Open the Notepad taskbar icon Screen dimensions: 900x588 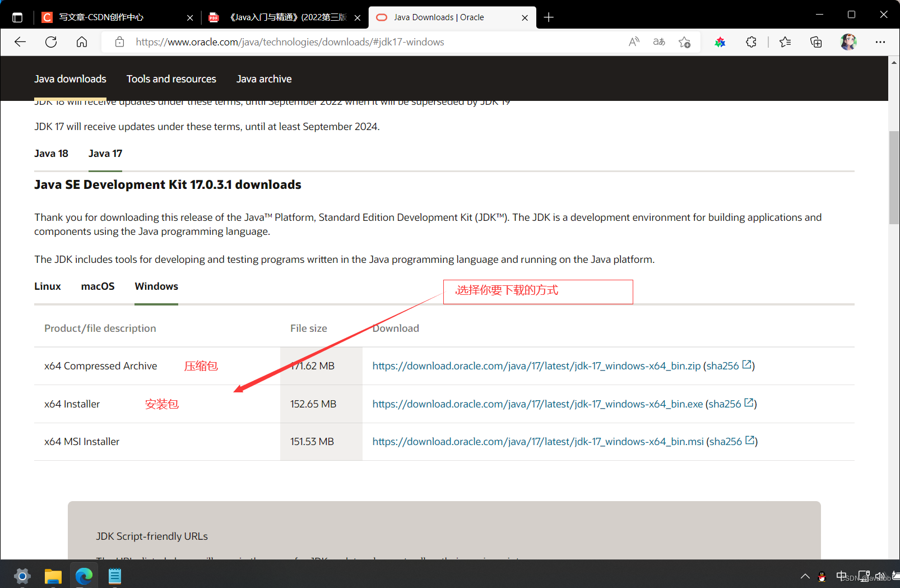click(115, 576)
